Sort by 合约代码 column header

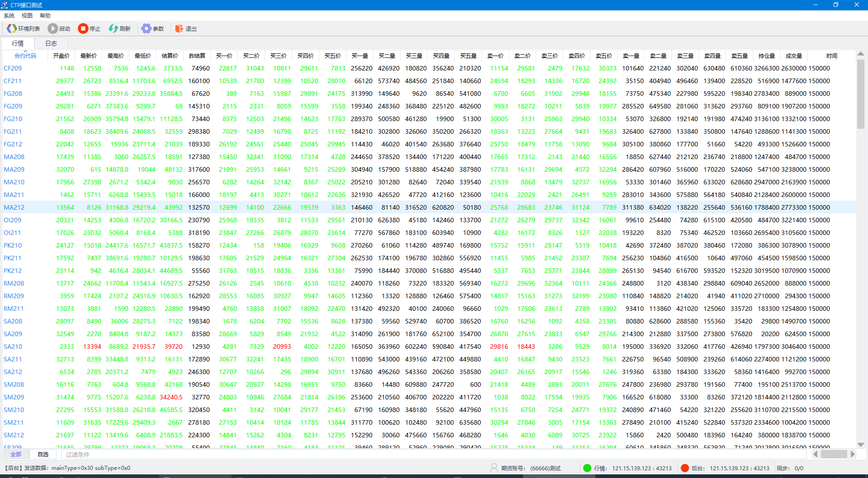25,56
